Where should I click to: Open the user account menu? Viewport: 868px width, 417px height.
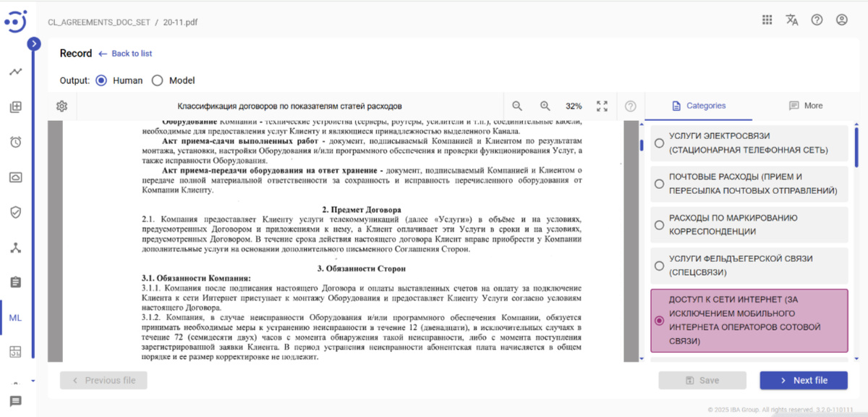pos(841,20)
